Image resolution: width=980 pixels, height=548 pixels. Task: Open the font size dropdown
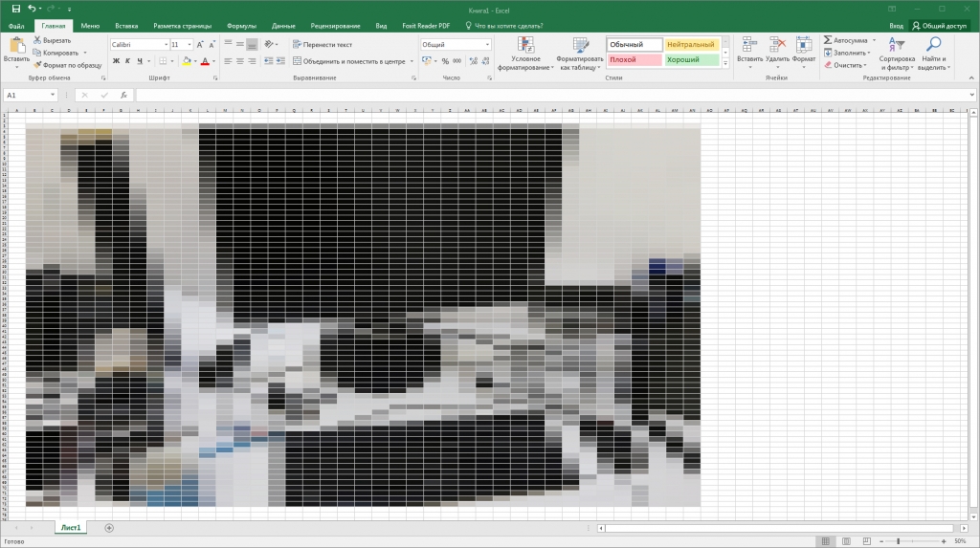[189, 44]
